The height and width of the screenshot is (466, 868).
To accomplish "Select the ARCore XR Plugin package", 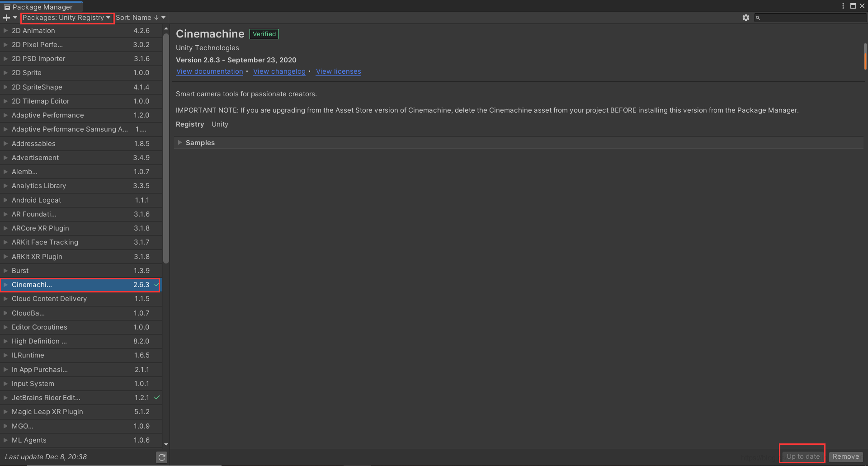I will 81,228.
